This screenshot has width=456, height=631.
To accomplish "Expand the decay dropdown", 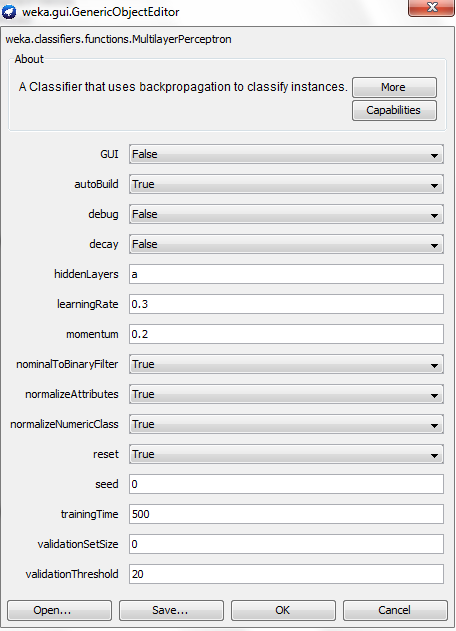I will pyautogui.click(x=286, y=244).
